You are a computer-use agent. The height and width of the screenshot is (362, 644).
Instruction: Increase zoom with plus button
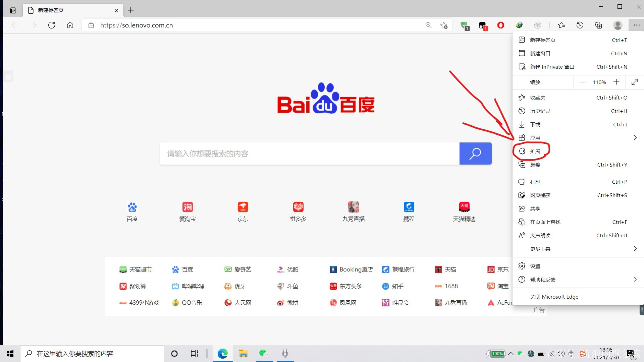pos(616,82)
